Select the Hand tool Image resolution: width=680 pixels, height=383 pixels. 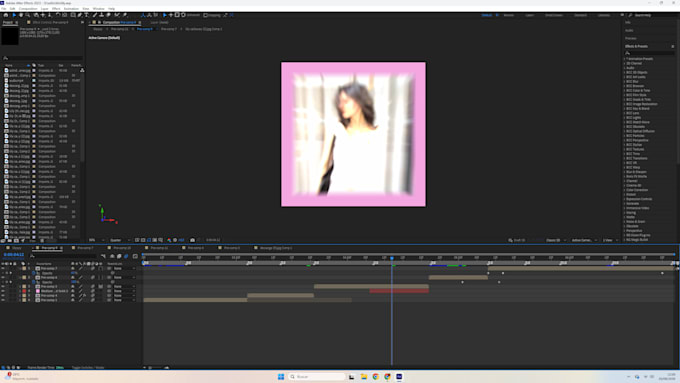click(21, 15)
